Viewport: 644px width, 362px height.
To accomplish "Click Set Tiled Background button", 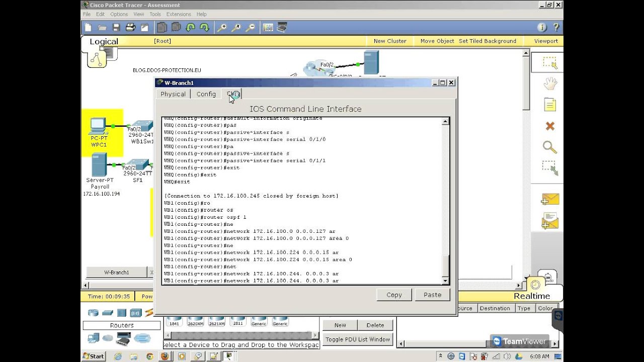I will 488,41.
